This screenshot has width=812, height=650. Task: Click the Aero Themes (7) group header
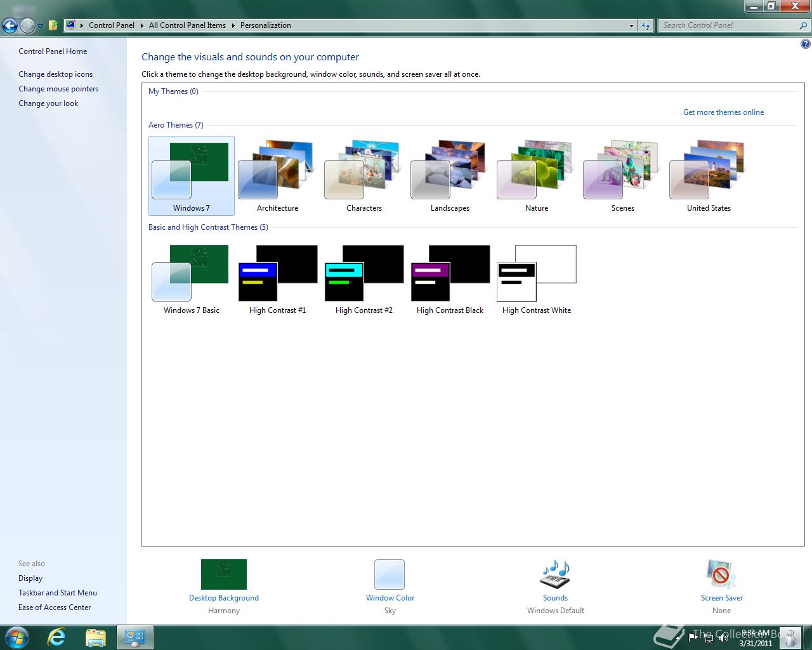[x=176, y=125]
